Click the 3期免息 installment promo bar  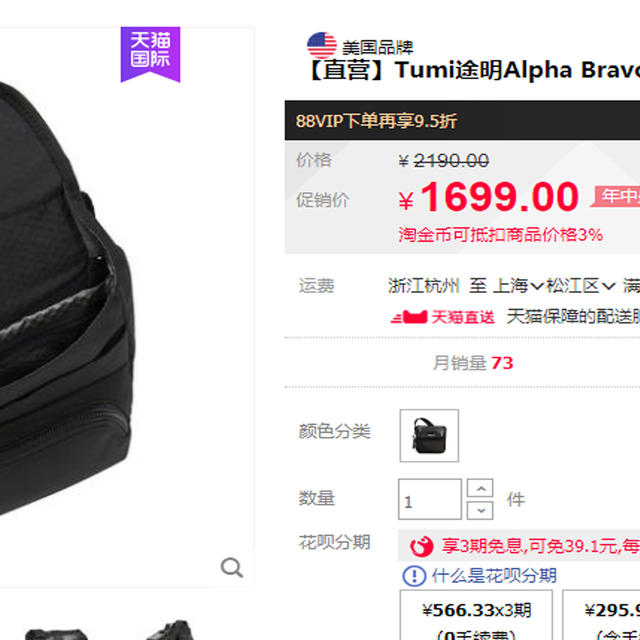point(519,546)
